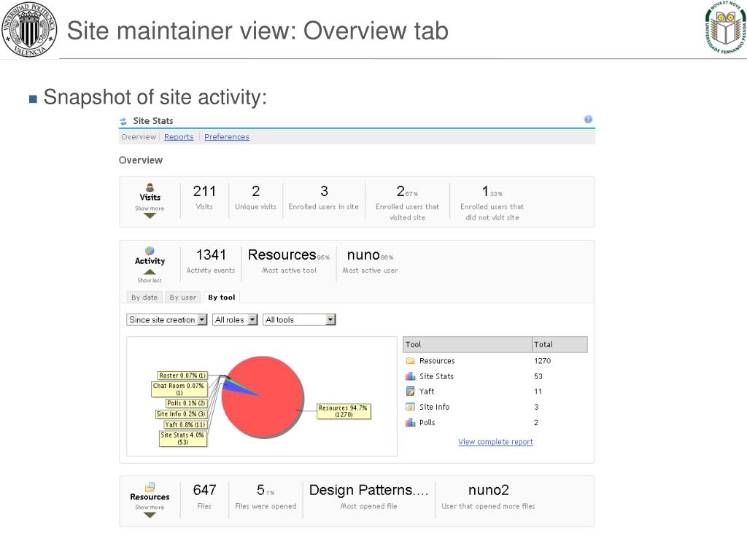Click the Site Stats 4.0% chart label
This screenshot has height=560, width=747.
[x=183, y=438]
